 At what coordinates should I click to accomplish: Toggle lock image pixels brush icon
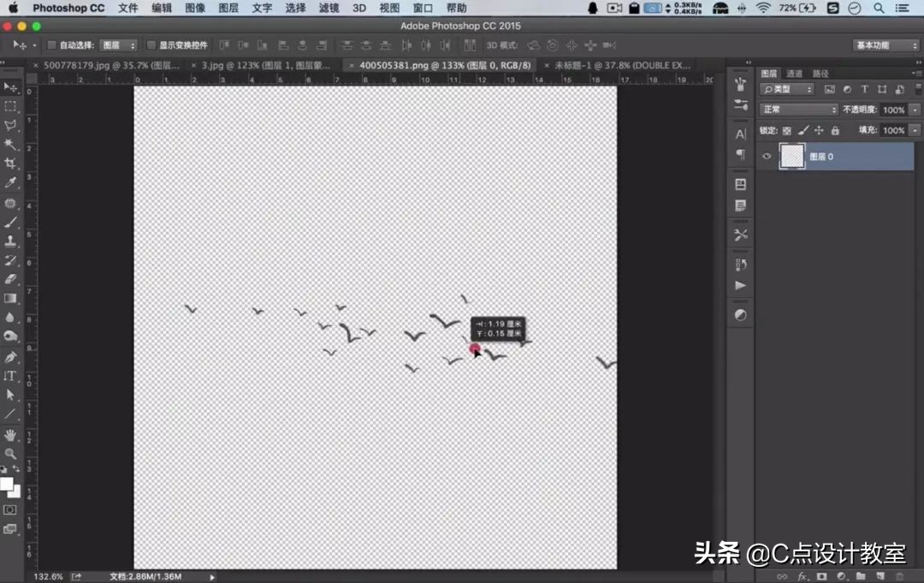coord(803,131)
